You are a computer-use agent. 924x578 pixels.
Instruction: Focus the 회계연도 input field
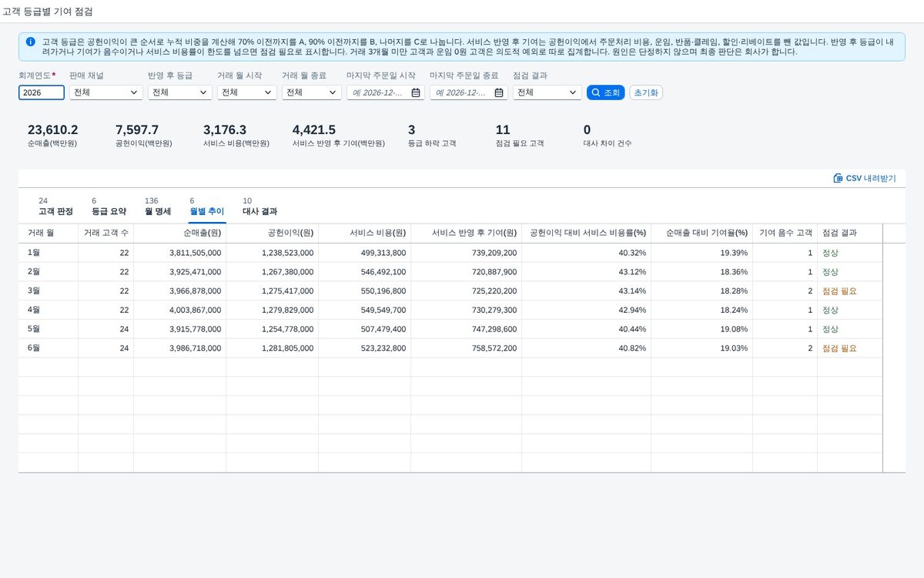42,92
